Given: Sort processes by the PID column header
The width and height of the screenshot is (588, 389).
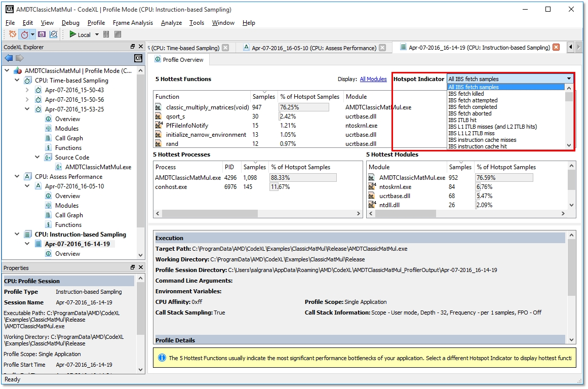Looking at the screenshot, I should [229, 167].
